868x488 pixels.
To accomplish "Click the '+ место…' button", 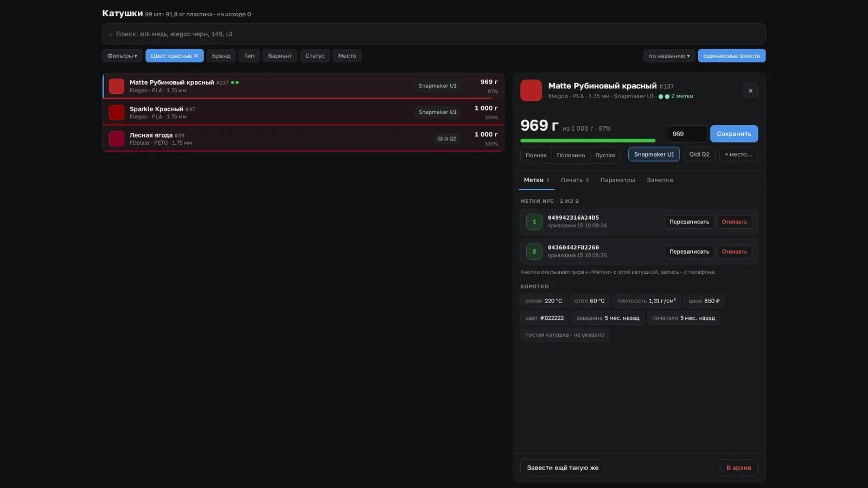I will (738, 155).
